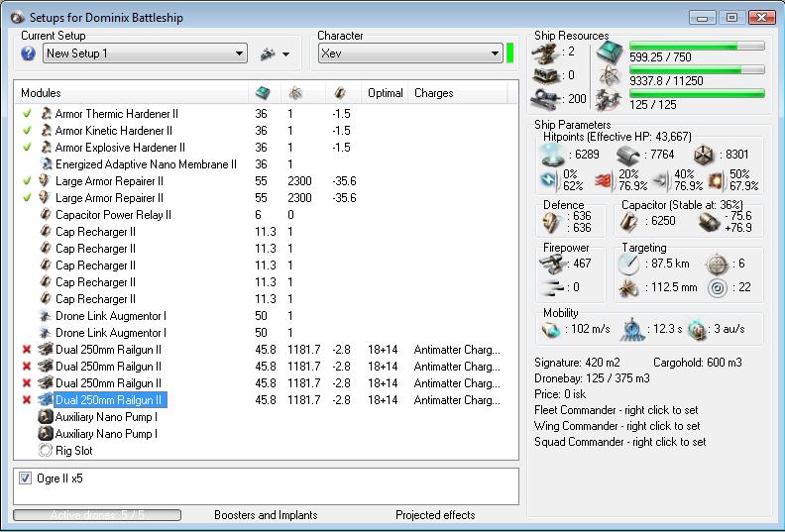
Task: Click the Antimatter Charge cell of first railgun
Action: tap(457, 350)
